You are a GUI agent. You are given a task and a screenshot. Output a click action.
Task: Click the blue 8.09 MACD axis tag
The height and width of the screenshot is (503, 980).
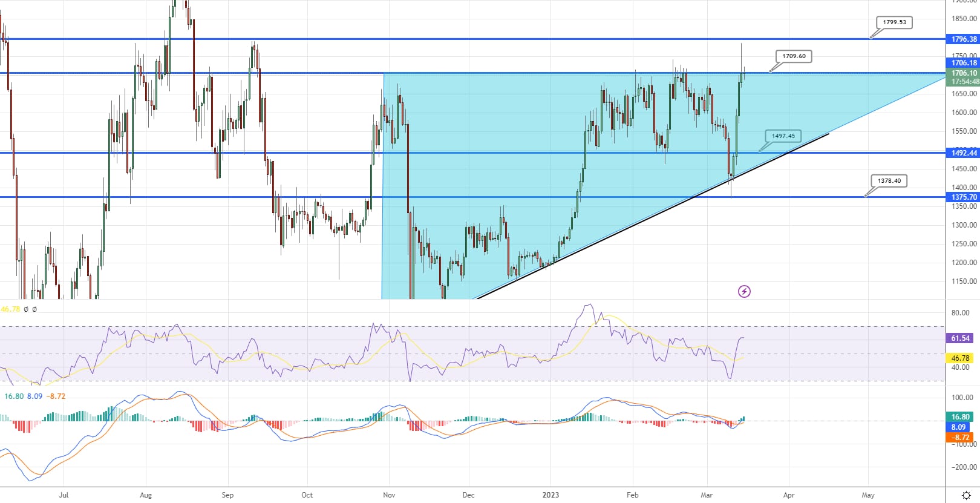point(958,427)
